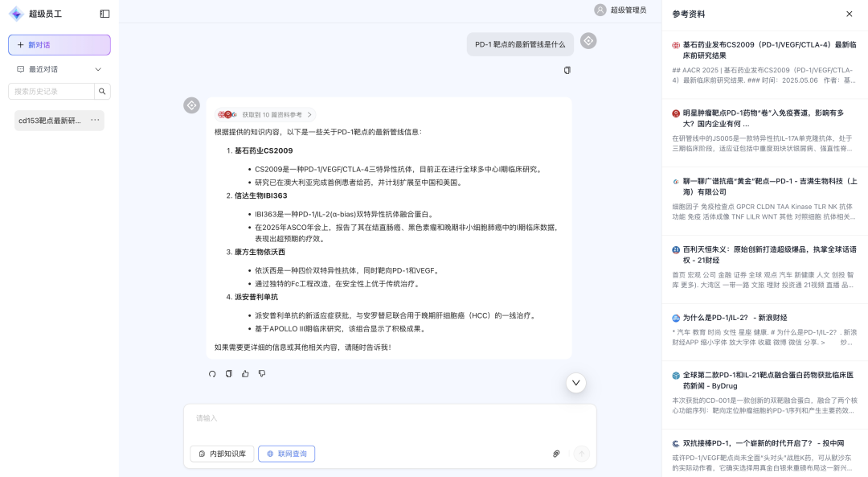Give the answer a thumbs down
This screenshot has height=477, width=868.
coord(262,373)
